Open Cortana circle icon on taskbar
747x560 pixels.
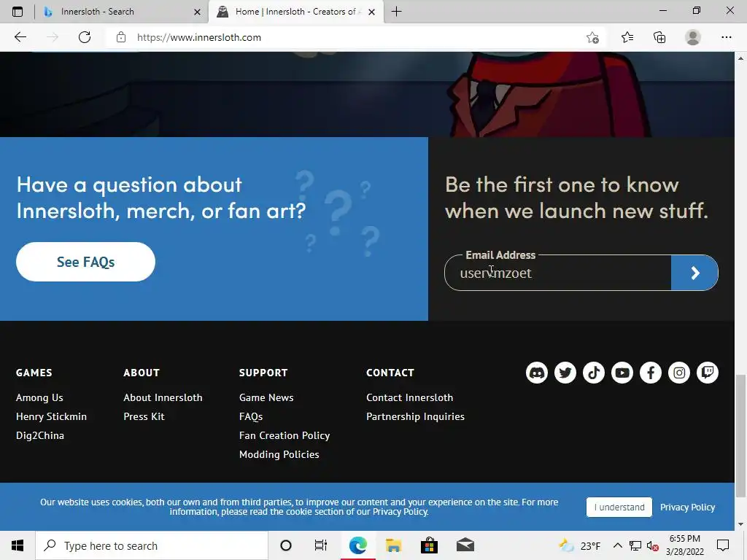pos(286,545)
